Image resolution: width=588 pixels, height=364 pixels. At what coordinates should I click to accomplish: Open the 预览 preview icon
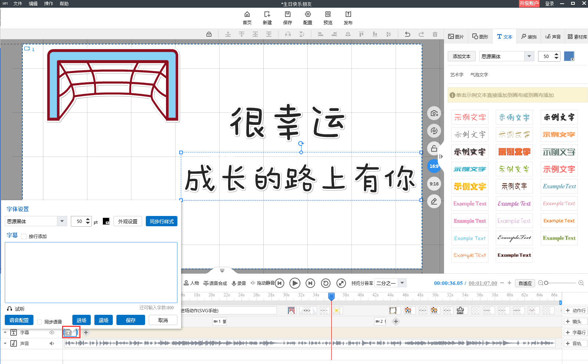[328, 14]
